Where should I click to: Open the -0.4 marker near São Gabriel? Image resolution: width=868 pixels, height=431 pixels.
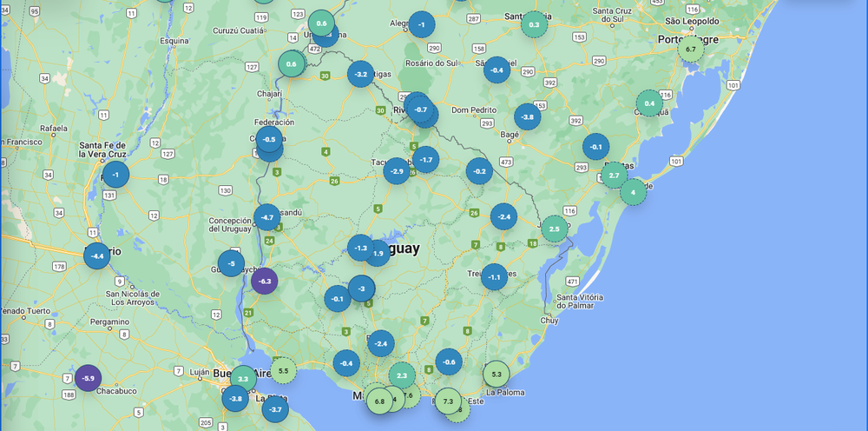497,70
